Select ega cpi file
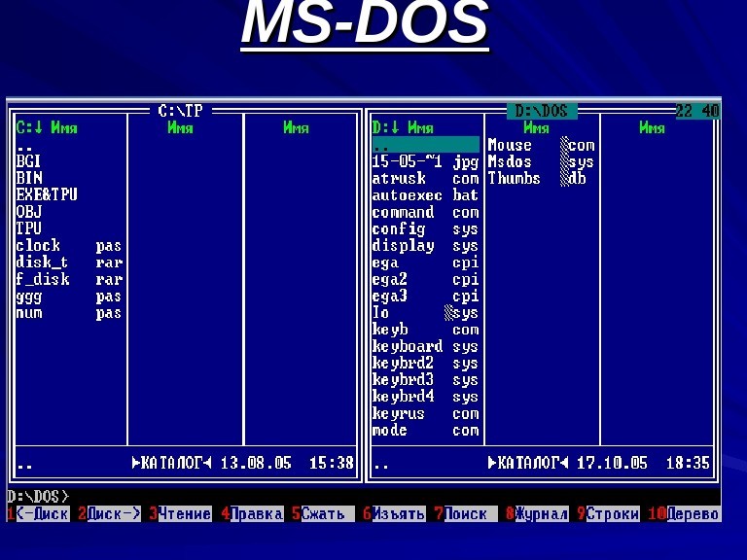The image size is (747, 560). click(425, 262)
